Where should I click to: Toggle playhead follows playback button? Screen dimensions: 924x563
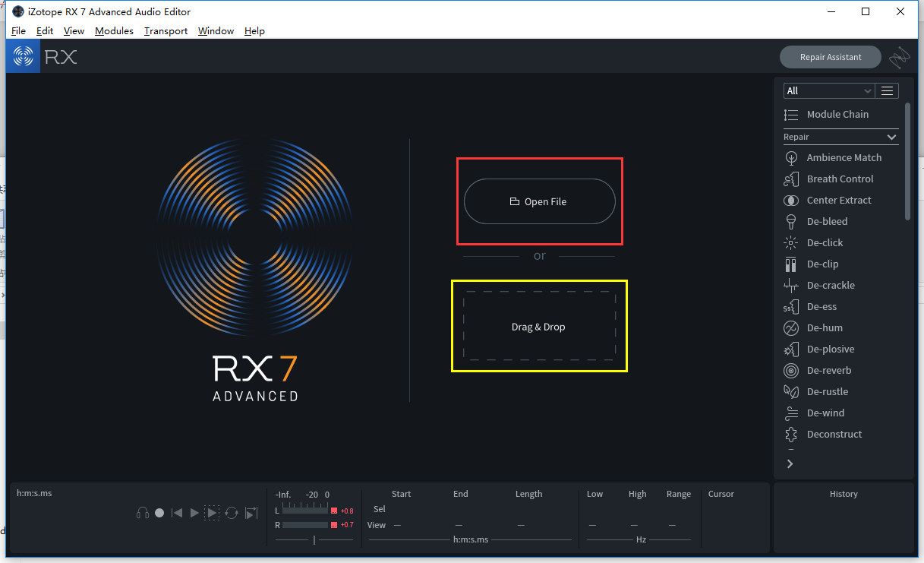point(251,513)
